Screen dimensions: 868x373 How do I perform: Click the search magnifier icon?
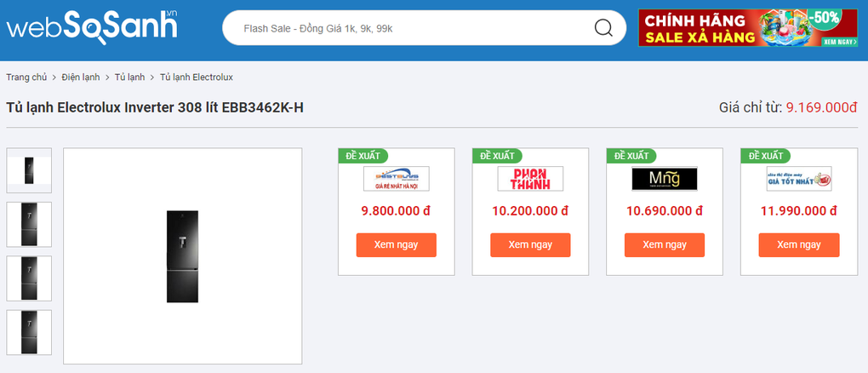[603, 28]
